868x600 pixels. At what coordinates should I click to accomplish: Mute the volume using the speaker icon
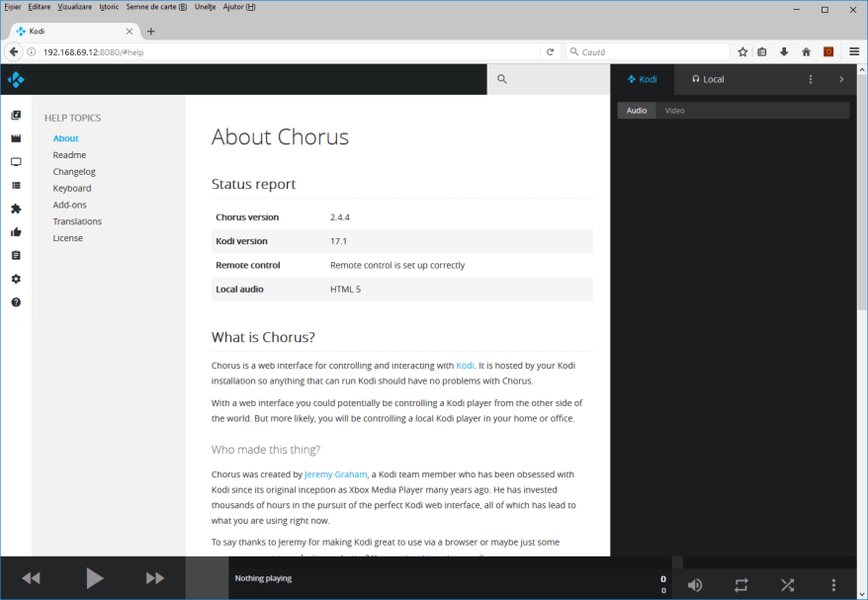click(x=695, y=584)
